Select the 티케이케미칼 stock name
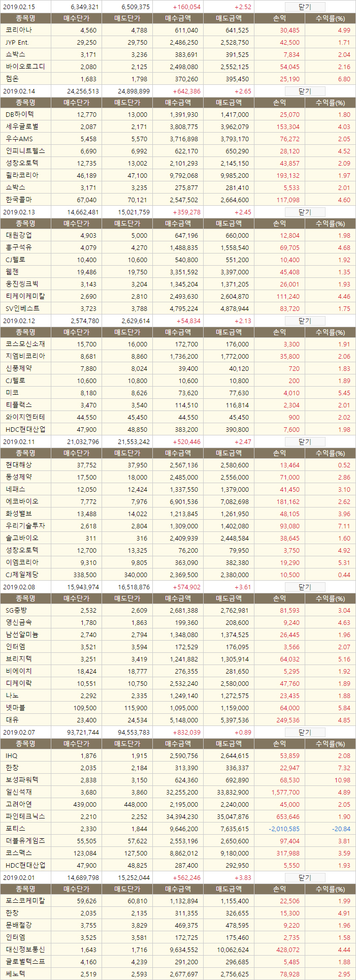 pyautogui.click(x=25, y=296)
